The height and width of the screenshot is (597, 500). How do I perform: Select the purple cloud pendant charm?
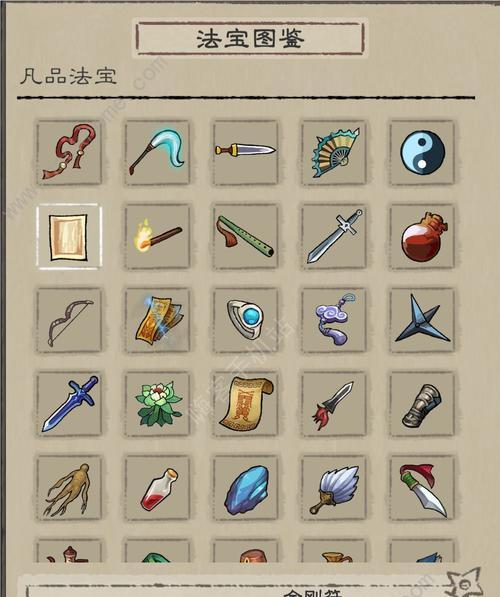[x=334, y=320]
